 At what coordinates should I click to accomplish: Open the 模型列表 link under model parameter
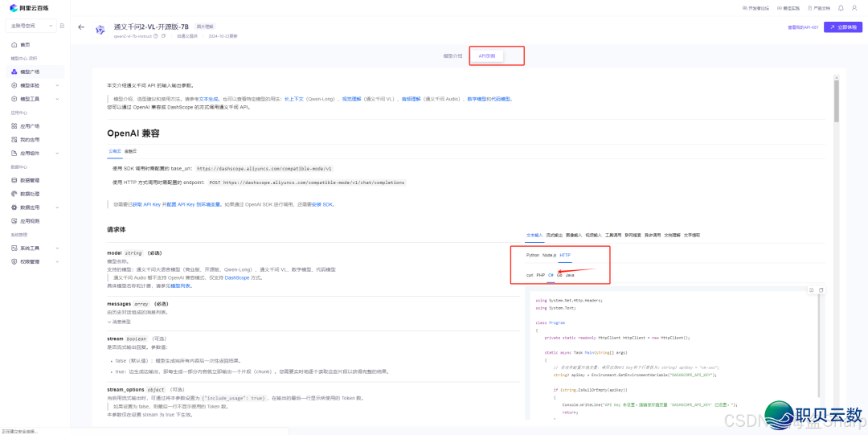pos(181,286)
